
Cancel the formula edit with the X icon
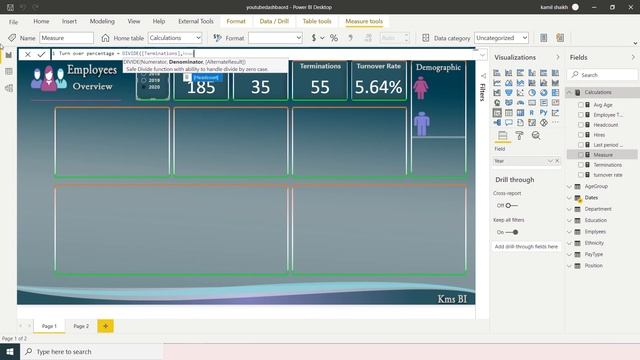tap(27, 54)
